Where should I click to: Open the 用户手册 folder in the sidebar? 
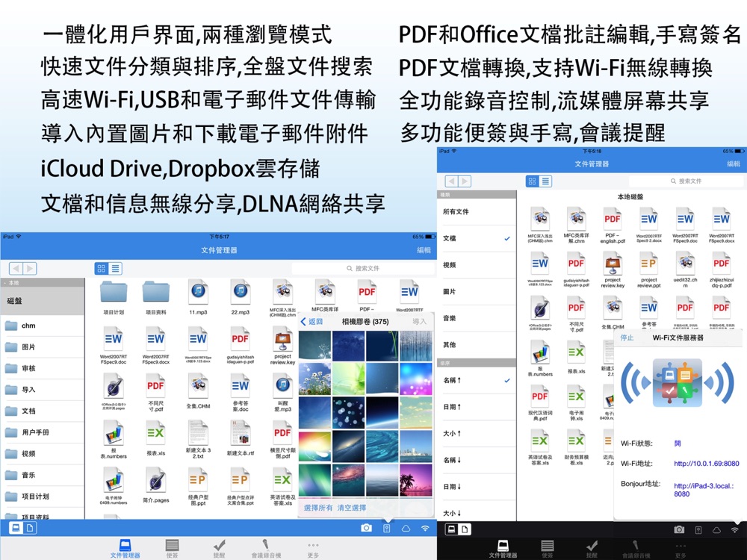[43, 432]
